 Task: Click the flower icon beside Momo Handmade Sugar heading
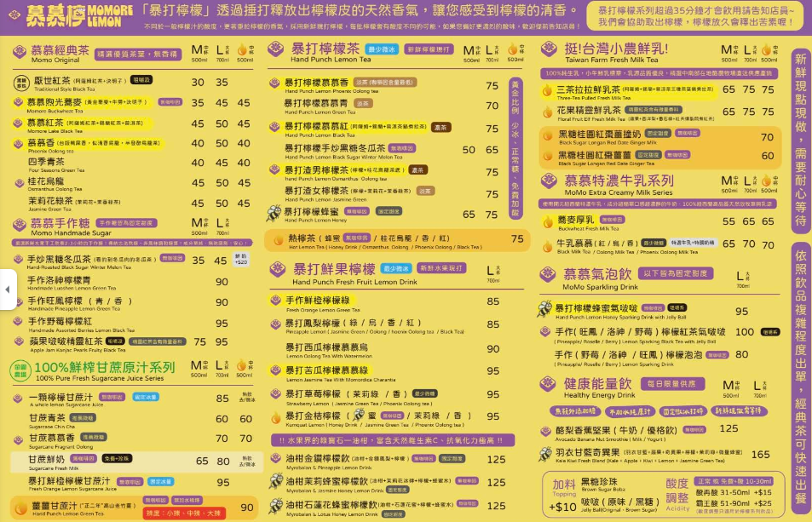pos(20,225)
